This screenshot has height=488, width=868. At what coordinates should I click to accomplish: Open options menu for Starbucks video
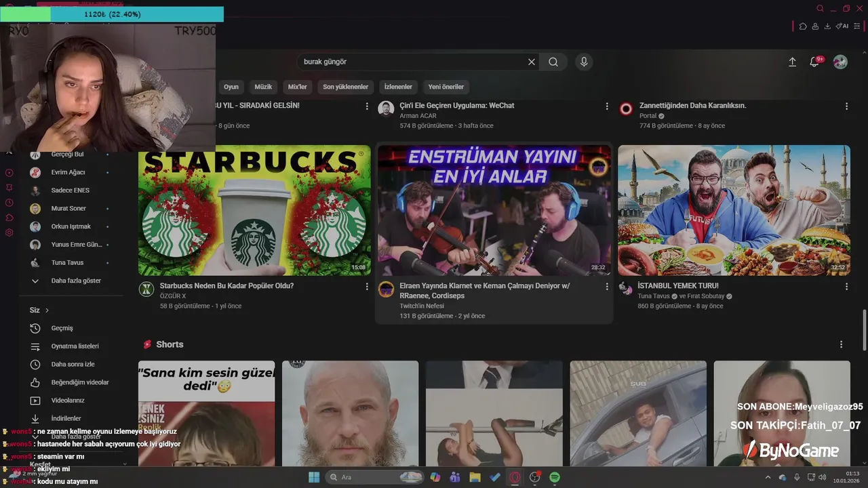click(367, 287)
